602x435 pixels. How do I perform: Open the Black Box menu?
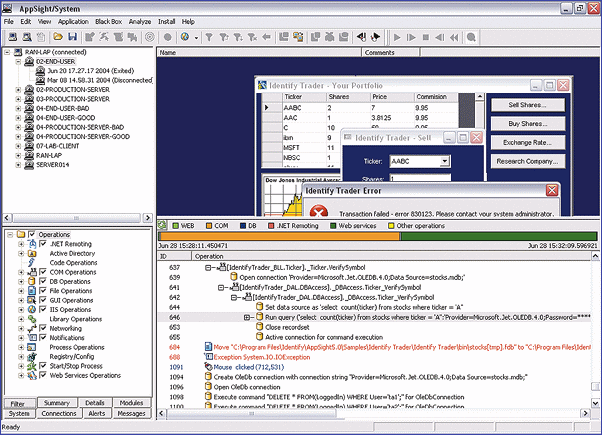[108, 22]
